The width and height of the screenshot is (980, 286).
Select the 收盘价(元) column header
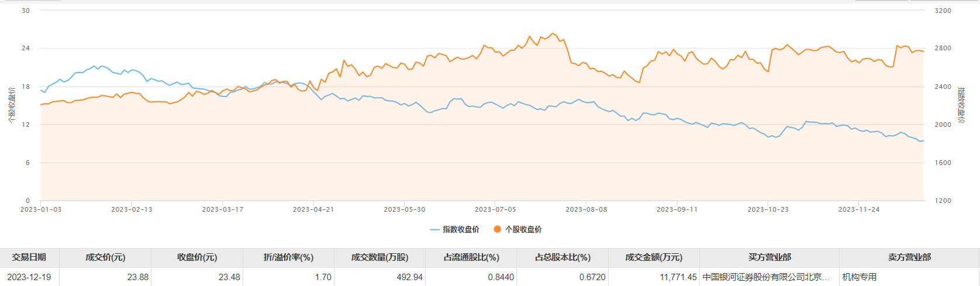pos(197,257)
